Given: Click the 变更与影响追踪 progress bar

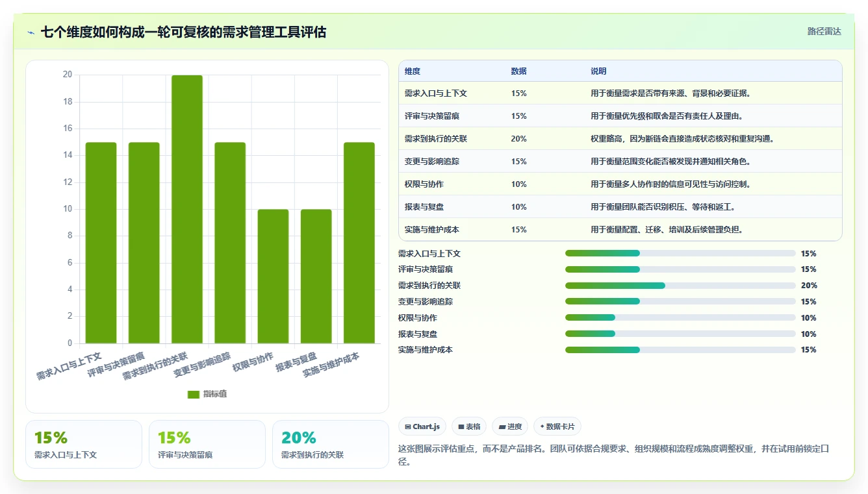Looking at the screenshot, I should tap(680, 301).
